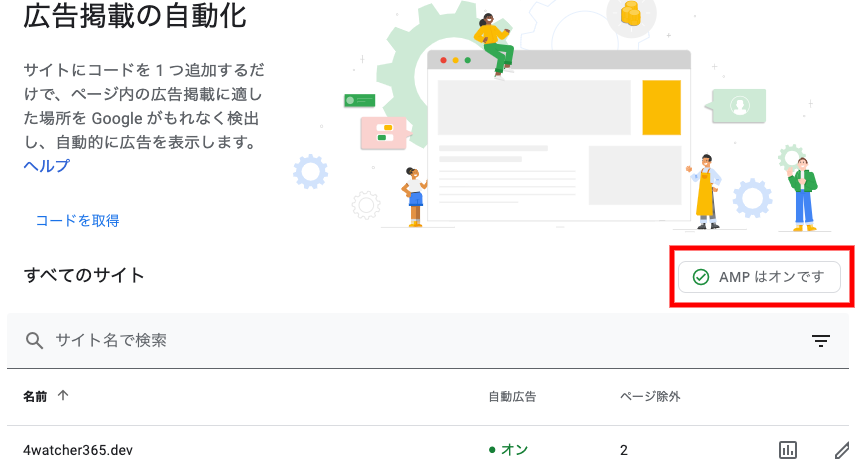The image size is (862, 469).
Task: Sort by the 名前 column header
Action: (35, 396)
